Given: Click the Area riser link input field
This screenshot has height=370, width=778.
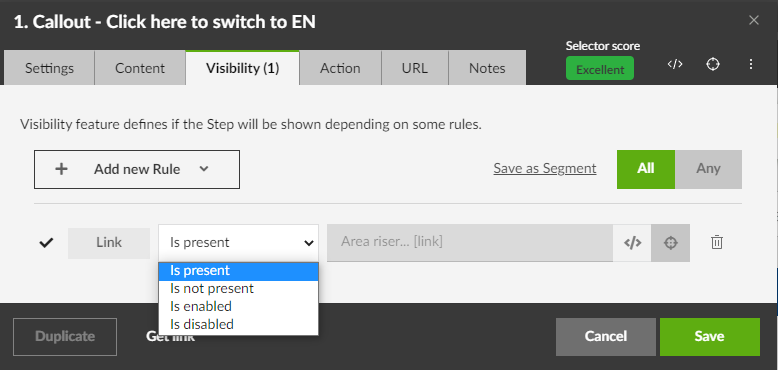Looking at the screenshot, I should tap(470, 243).
